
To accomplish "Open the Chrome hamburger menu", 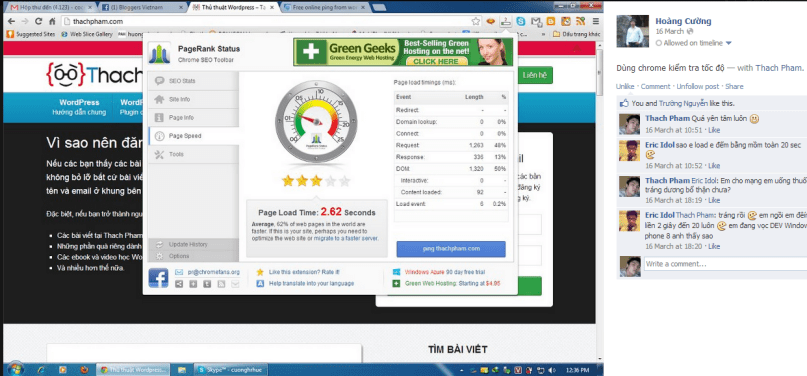I will click(595, 22).
